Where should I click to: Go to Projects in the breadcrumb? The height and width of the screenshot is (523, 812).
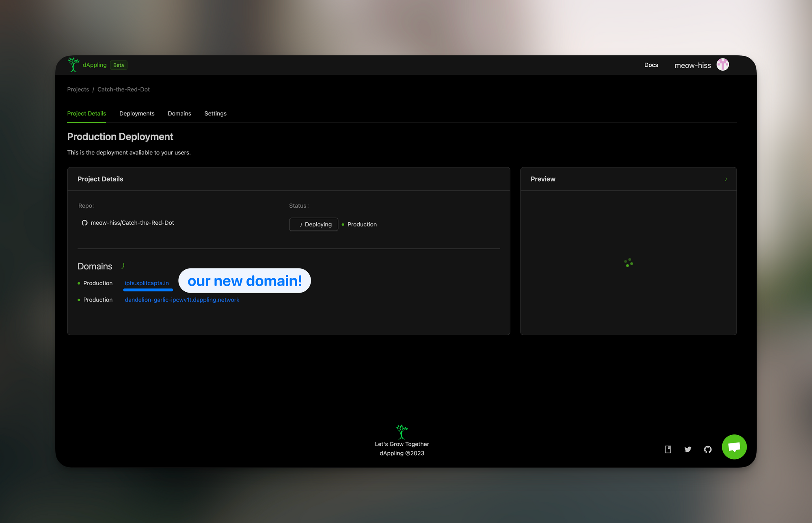(78, 89)
